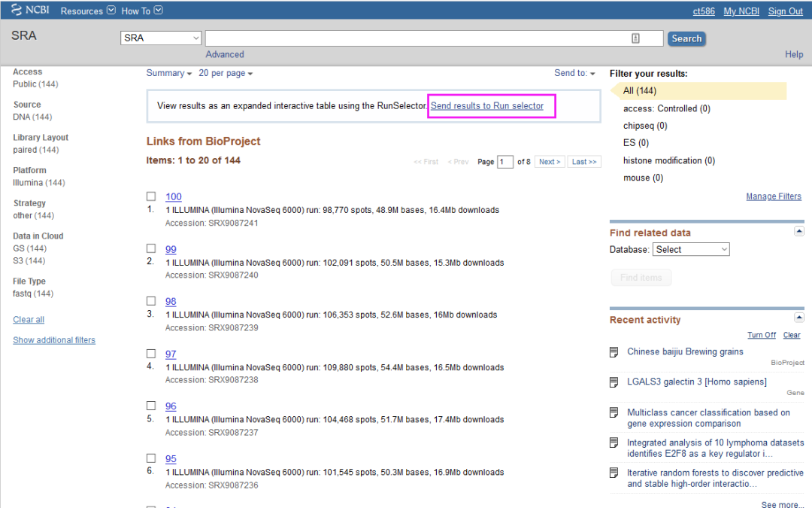Click Clear all filters link
The height and width of the screenshot is (508, 812).
29,319
